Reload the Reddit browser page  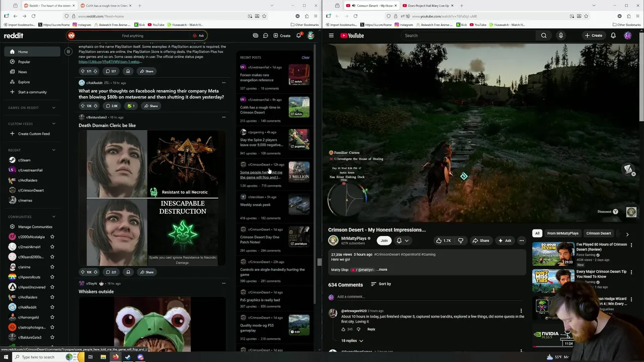pos(33,16)
